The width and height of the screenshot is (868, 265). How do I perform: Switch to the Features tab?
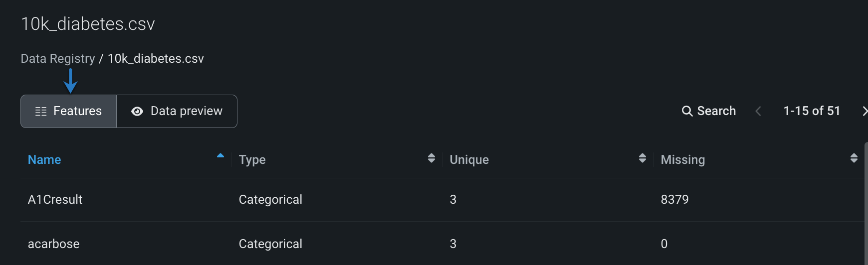pyautogui.click(x=69, y=111)
